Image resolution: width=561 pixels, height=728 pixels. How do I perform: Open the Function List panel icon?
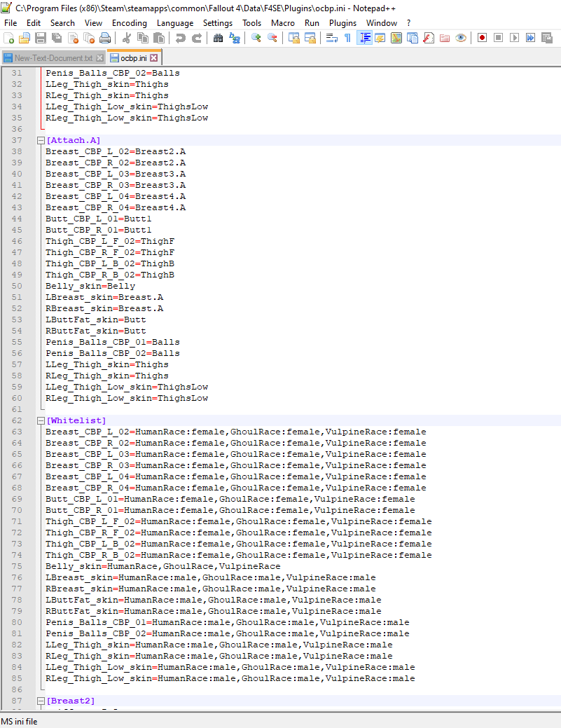429,38
